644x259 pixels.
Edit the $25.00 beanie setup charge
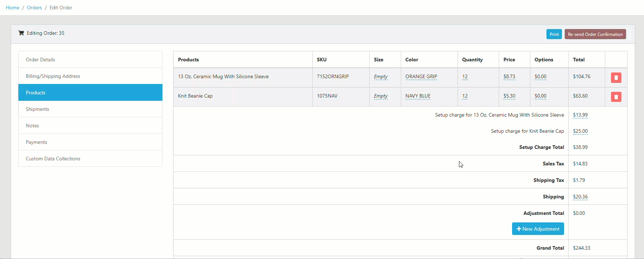tap(580, 131)
